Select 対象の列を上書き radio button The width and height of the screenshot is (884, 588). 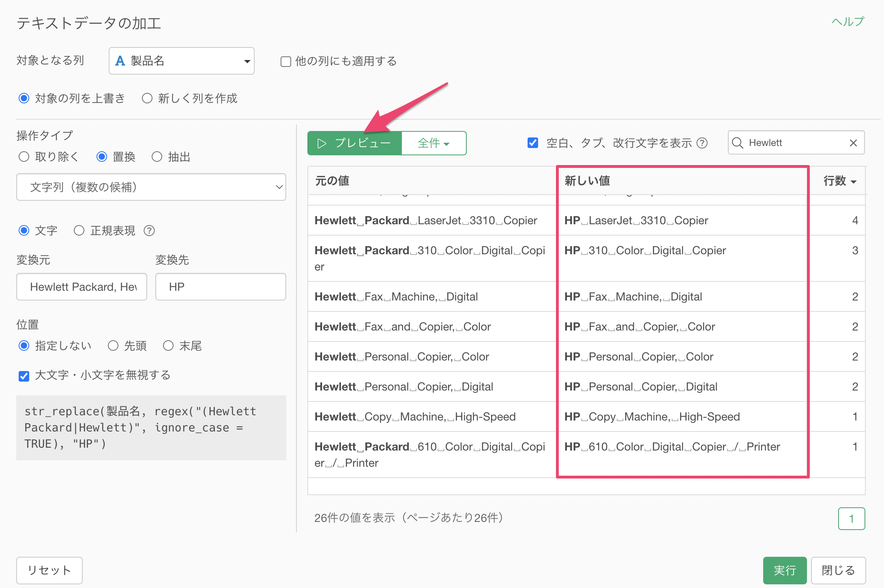[x=24, y=98]
